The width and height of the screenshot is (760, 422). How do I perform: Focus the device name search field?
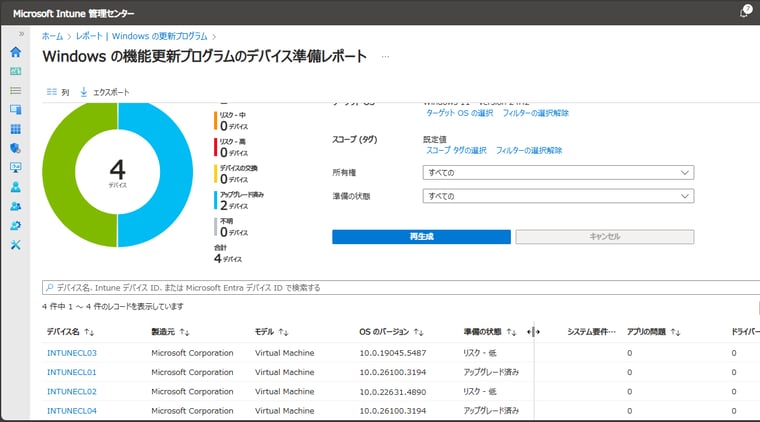coord(402,288)
